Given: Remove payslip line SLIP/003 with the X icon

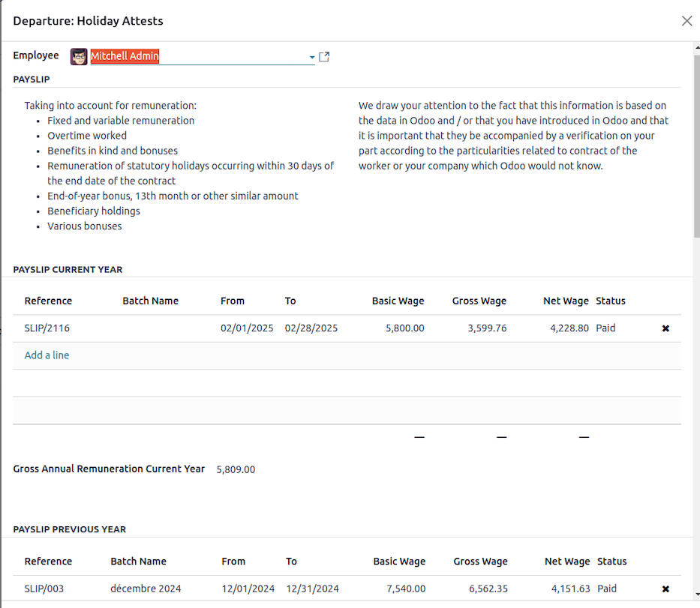Looking at the screenshot, I should coord(665,589).
